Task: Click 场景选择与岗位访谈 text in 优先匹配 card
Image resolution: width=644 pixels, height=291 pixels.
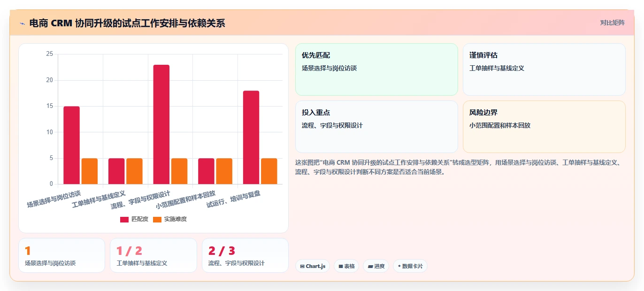Action: click(x=329, y=68)
